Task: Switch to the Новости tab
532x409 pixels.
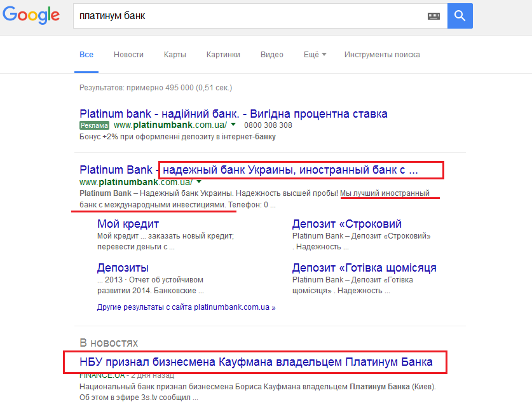Action: point(128,55)
